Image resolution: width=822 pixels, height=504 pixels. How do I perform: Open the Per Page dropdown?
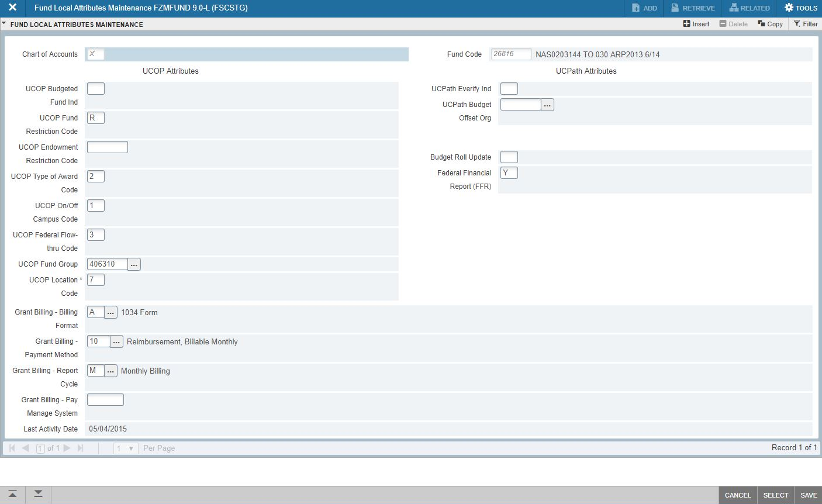point(126,448)
